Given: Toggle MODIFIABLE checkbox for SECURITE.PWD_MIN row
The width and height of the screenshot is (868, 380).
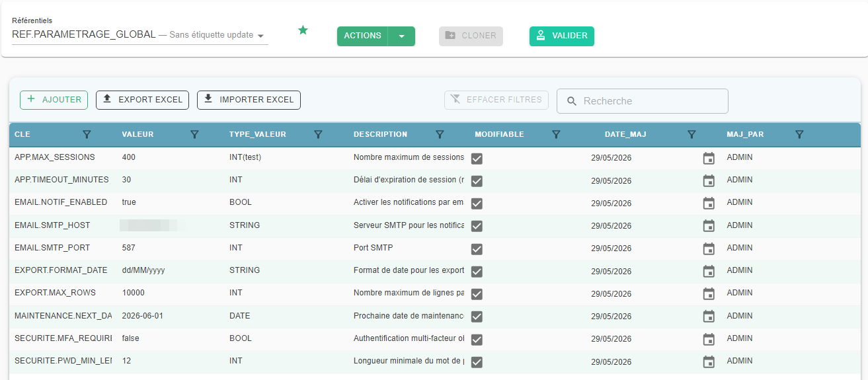Looking at the screenshot, I should (477, 362).
